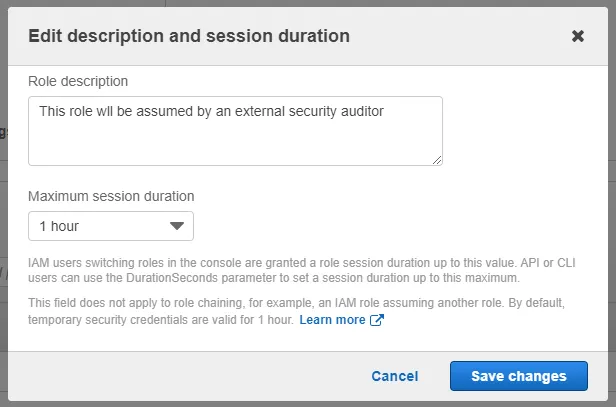Click the dropdown arrow icon for session duration
The width and height of the screenshot is (616, 407).
pyautogui.click(x=177, y=226)
